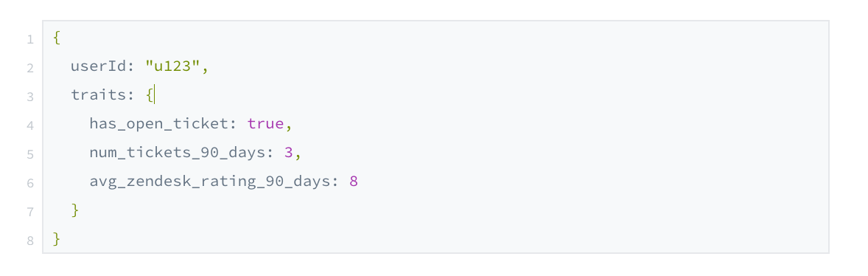The height and width of the screenshot is (276, 868).
Task: Click the rating value 8
Action: coord(353,182)
